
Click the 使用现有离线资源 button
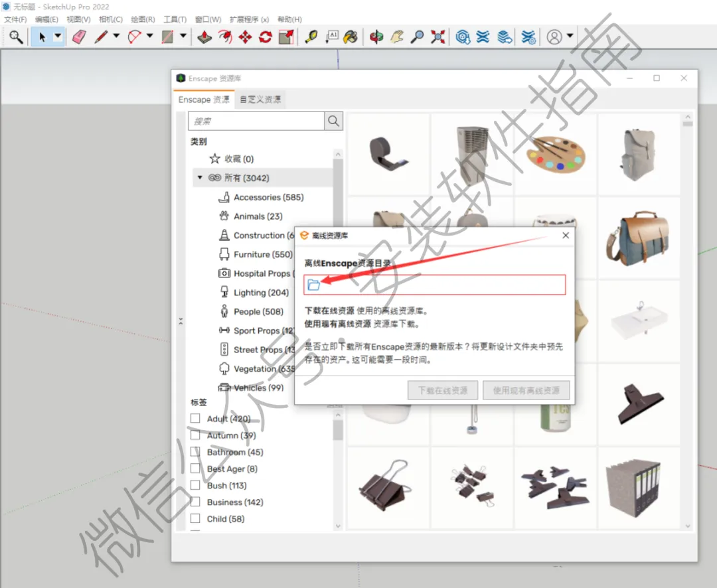tap(526, 390)
